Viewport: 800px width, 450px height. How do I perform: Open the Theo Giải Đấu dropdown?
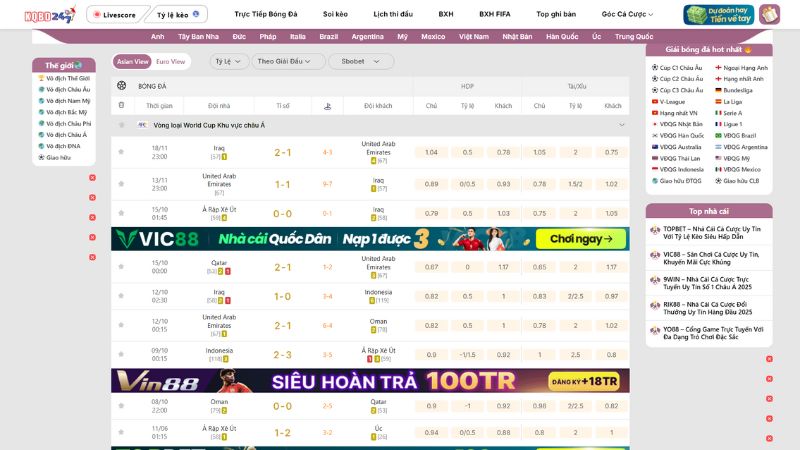tap(285, 61)
